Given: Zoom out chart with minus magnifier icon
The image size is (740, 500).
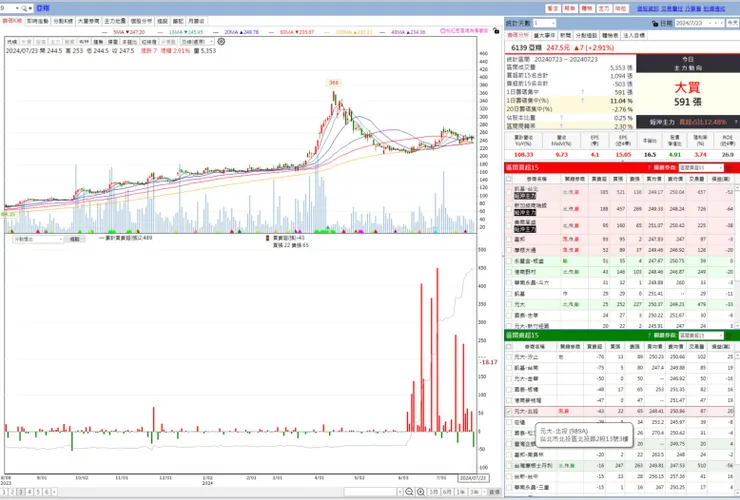Looking at the screenshot, I should (409, 492).
